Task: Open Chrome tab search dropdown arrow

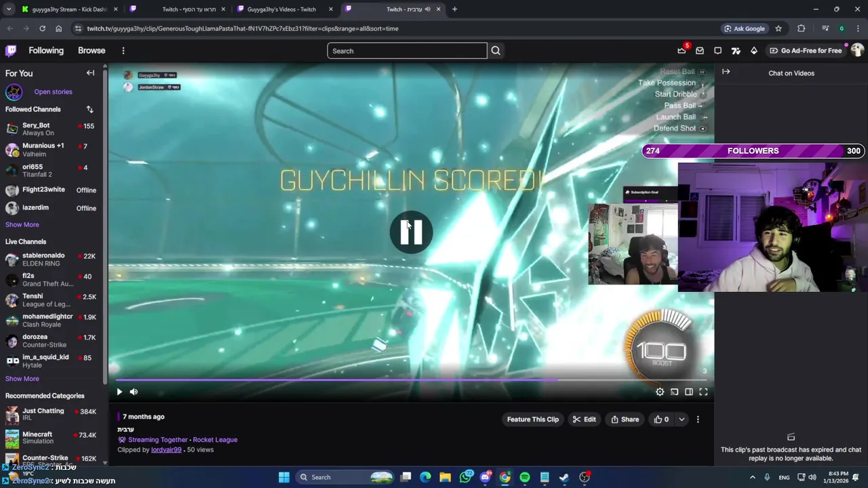Action: tap(9, 9)
